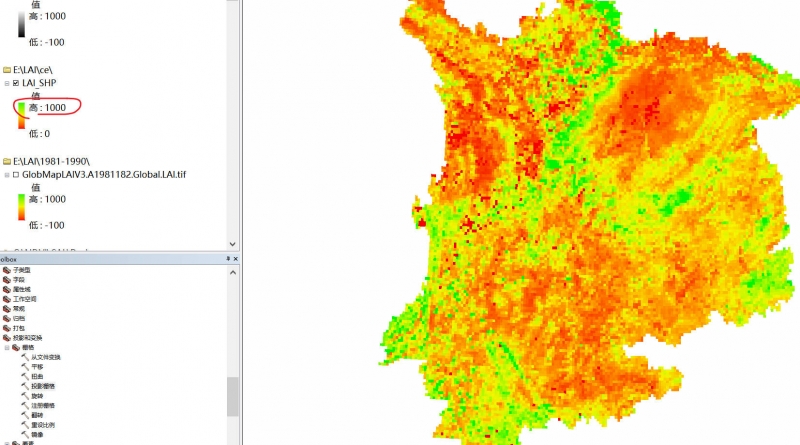Viewport: 800px width, 445px height.
Task: Open the 打包 toolset icon
Action: 7,328
